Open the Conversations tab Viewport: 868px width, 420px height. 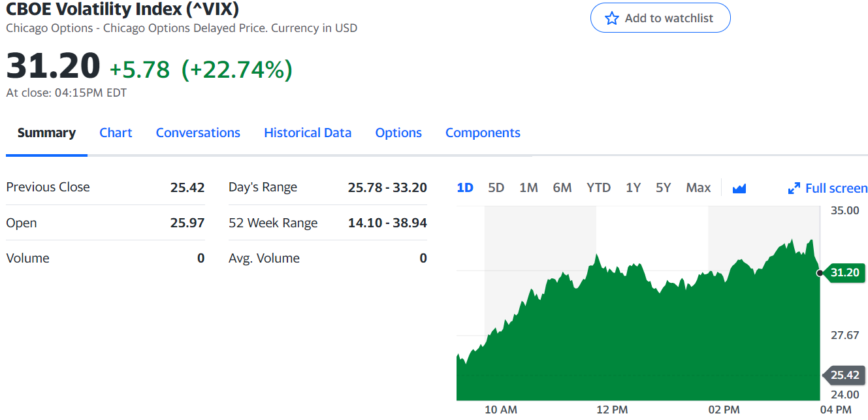click(x=198, y=133)
